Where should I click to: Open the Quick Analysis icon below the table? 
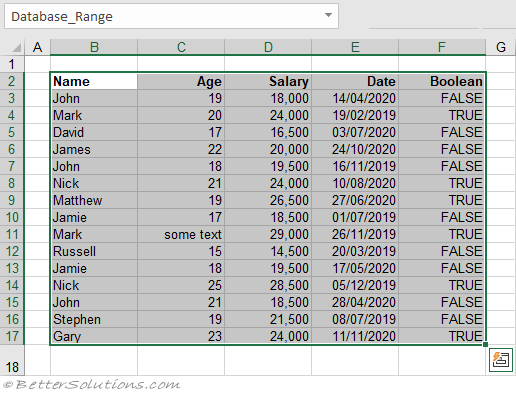(x=501, y=360)
